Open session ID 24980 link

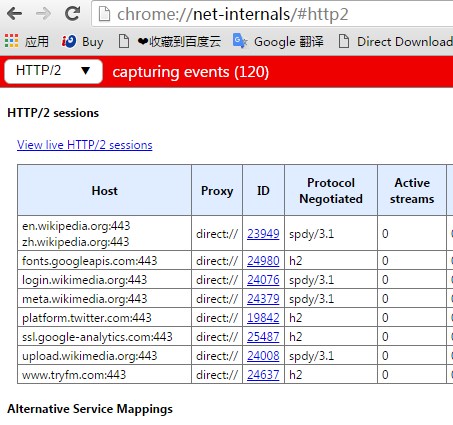(263, 261)
